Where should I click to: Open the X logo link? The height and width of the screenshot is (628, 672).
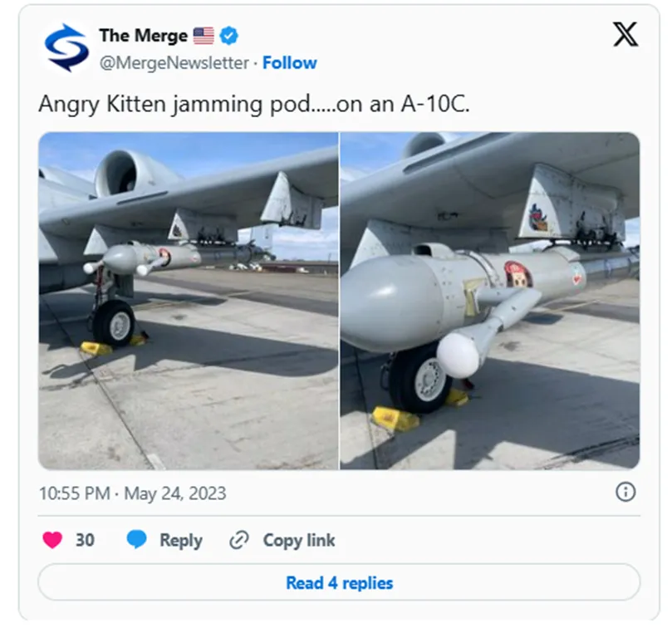tap(625, 34)
